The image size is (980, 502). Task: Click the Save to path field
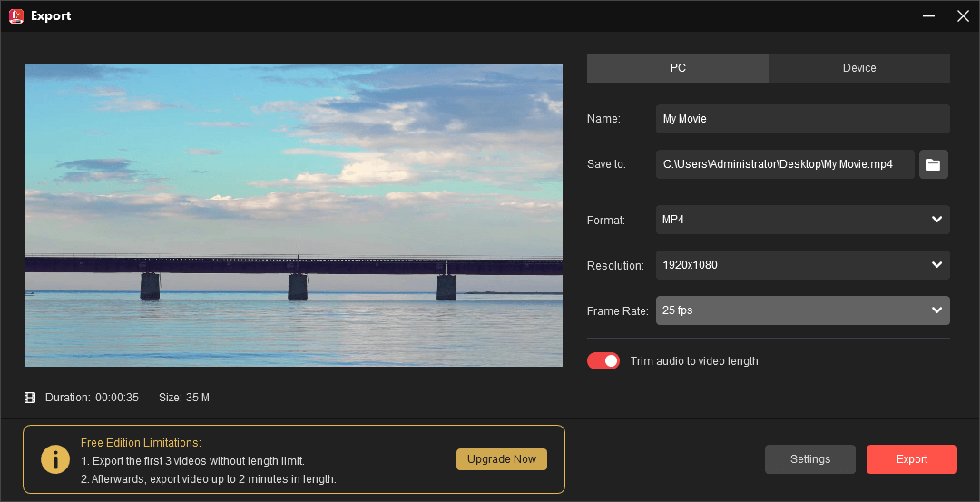785,164
